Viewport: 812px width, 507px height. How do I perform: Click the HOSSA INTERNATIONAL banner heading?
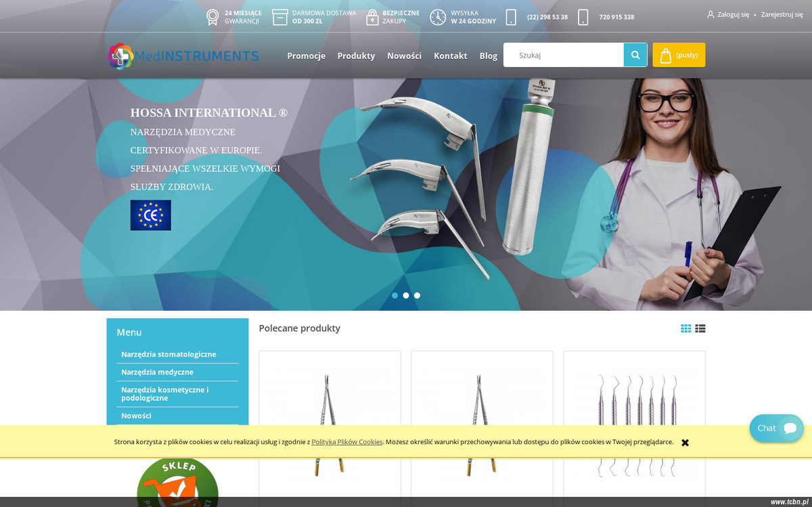point(209,113)
